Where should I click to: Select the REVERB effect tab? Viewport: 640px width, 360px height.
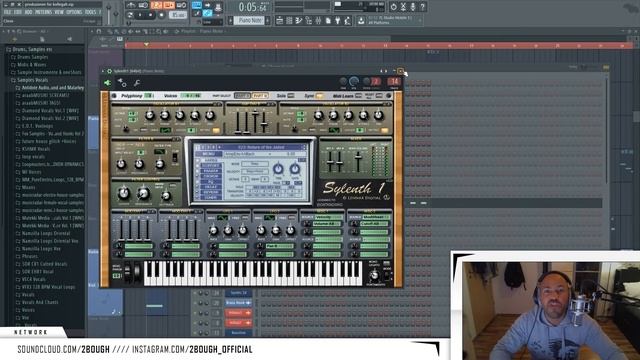click(211, 192)
